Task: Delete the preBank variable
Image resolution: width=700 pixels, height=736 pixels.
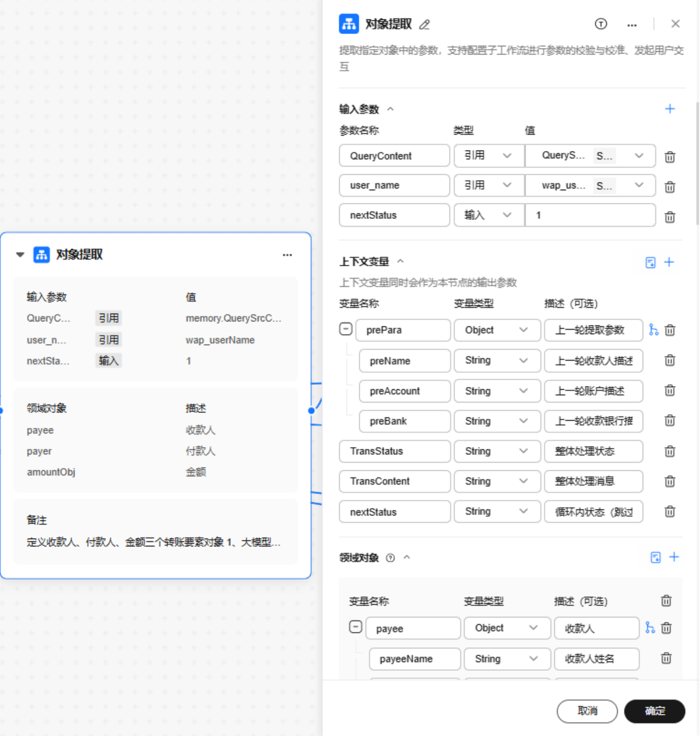Action: (670, 420)
